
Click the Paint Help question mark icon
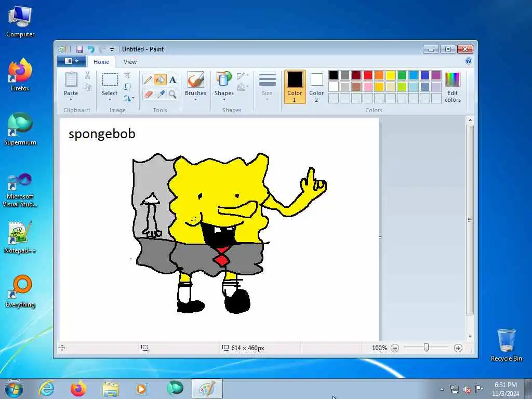[x=469, y=61]
